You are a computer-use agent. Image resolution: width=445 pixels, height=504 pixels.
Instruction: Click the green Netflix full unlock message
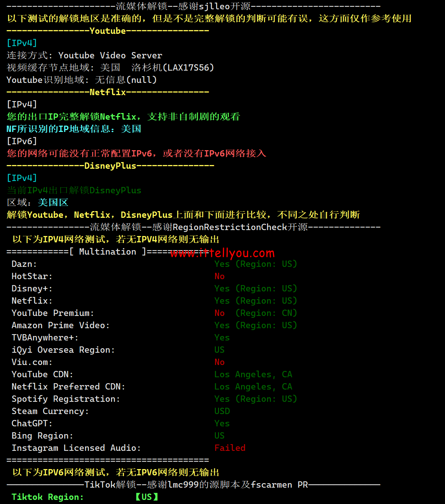point(123,117)
